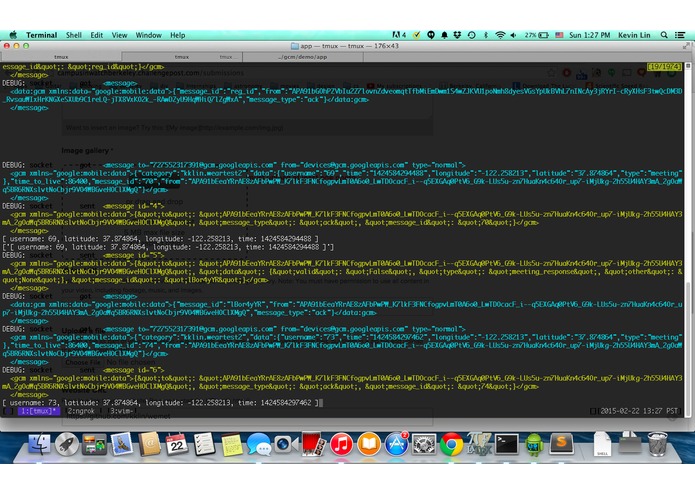
Task: Open the Dropbox menu bar icon
Action: coord(457,35)
